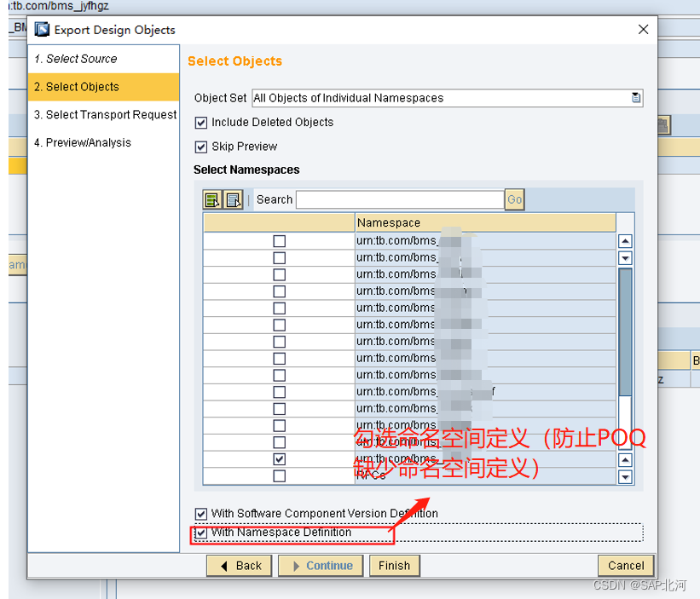Expand the All Objects of Individual Namespaces selector
The image size is (700, 599).
[636, 97]
